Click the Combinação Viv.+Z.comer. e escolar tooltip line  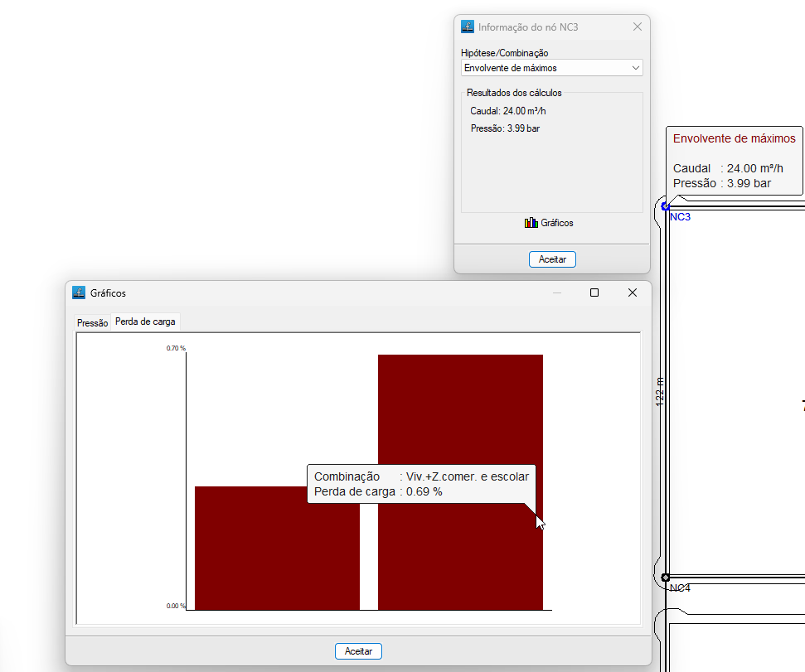[x=421, y=476]
